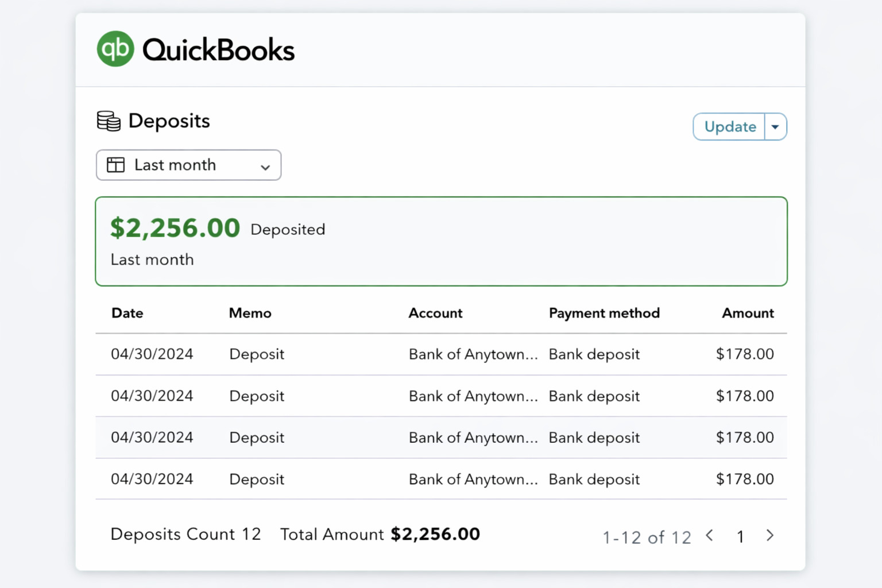Select the QuickBooks wordmark in the header

[x=218, y=49]
